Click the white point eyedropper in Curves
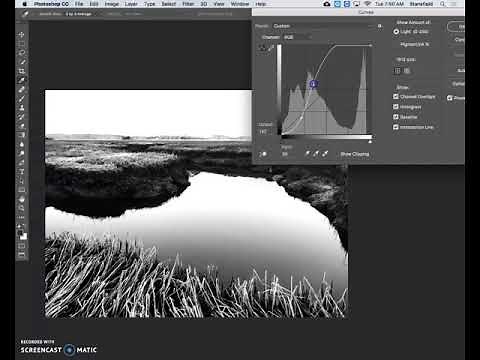Screen dimensions: 480x360 [325, 154]
